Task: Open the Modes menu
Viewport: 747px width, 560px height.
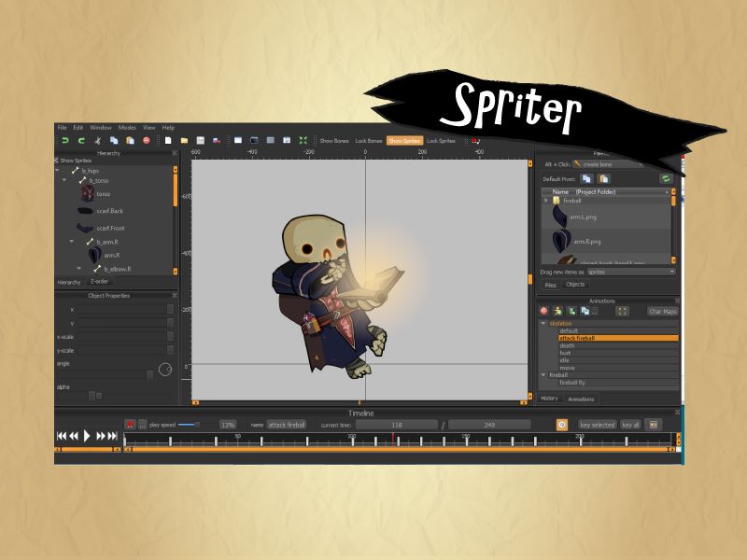Action: tap(127, 128)
